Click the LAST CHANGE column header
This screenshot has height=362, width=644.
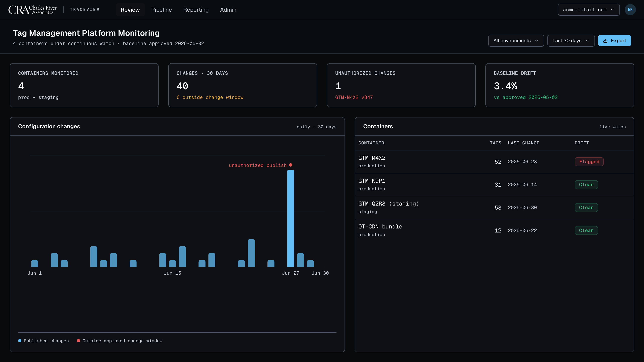[523, 143]
